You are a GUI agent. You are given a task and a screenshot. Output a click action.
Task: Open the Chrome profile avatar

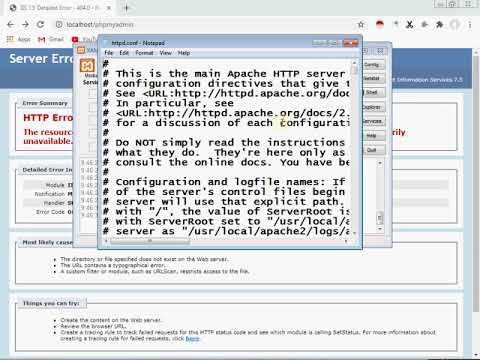click(455, 24)
